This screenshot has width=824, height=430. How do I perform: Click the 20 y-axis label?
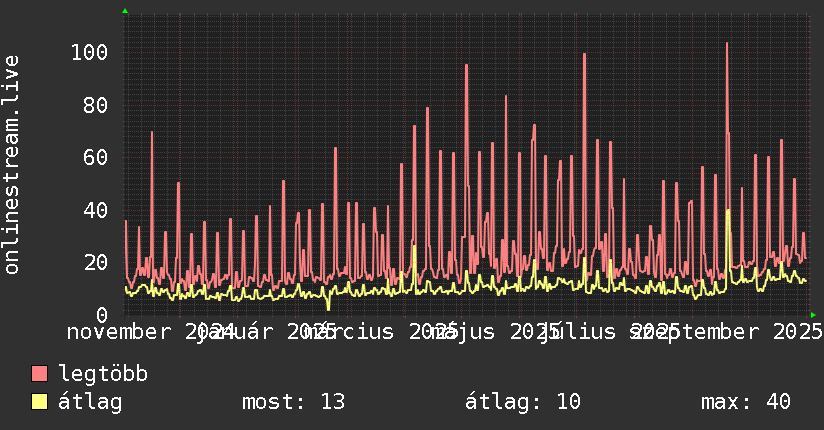(x=95, y=262)
